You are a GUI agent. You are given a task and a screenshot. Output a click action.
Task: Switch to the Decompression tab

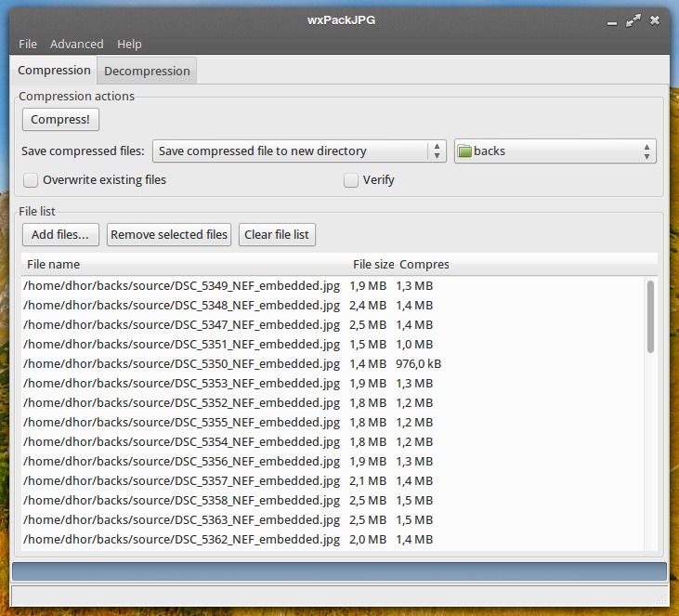147,71
